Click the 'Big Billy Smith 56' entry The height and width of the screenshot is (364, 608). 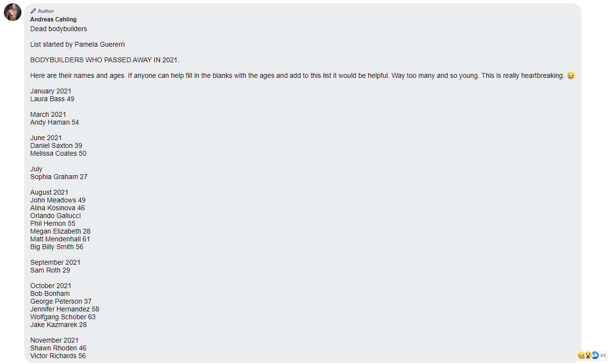pyautogui.click(x=57, y=247)
